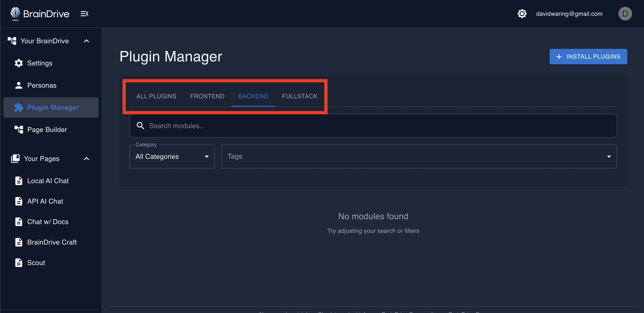
Task: Open BrainDrive Craft page link
Action: [x=52, y=242]
